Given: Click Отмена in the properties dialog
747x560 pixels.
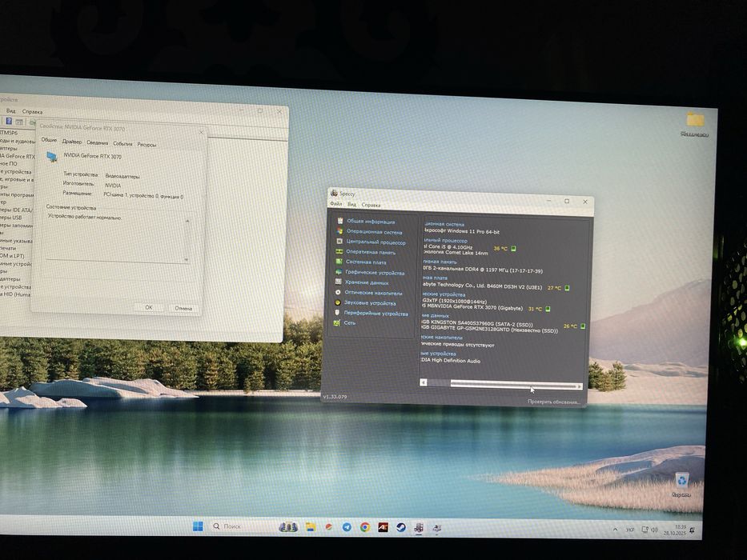Looking at the screenshot, I should point(183,308).
